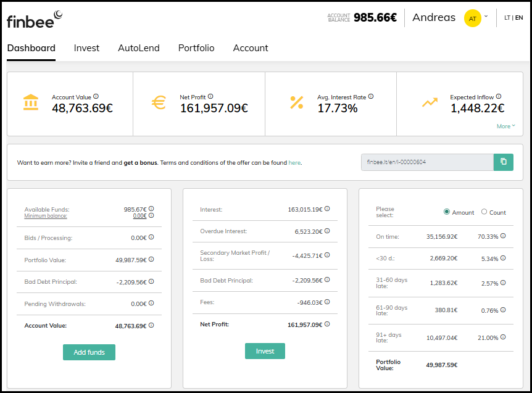Switch language to LT
Viewport: 532px width, 393px height.
507,18
